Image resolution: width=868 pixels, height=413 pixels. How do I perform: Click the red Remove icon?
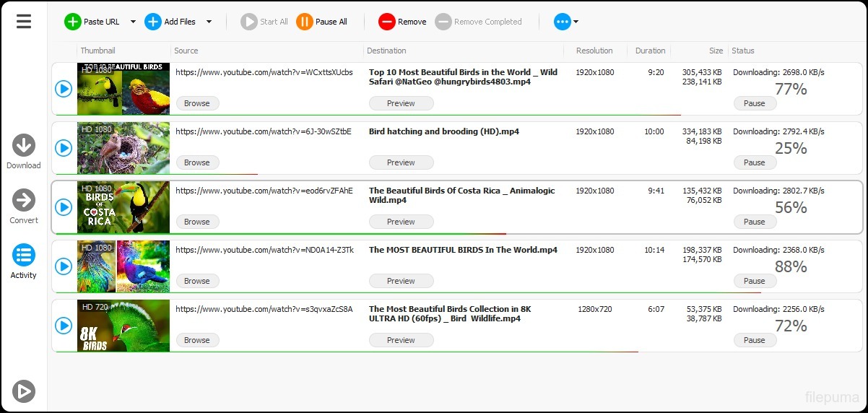387,22
